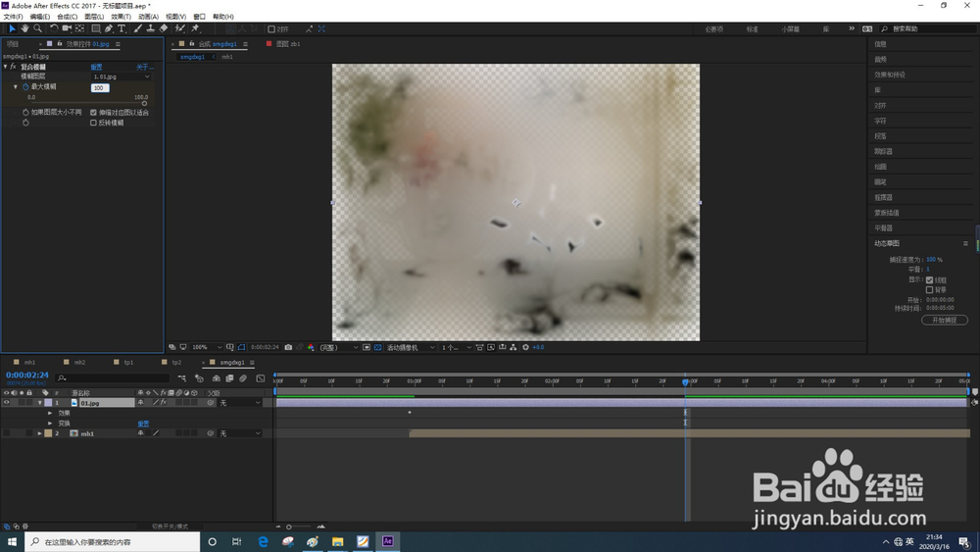Open the 窗口 menu
980x552 pixels.
[x=199, y=17]
